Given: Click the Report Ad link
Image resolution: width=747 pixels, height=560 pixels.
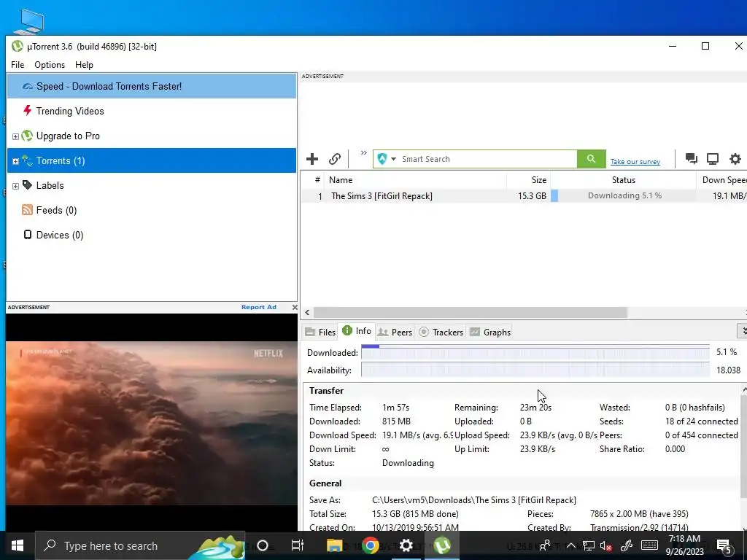Looking at the screenshot, I should pyautogui.click(x=259, y=307).
